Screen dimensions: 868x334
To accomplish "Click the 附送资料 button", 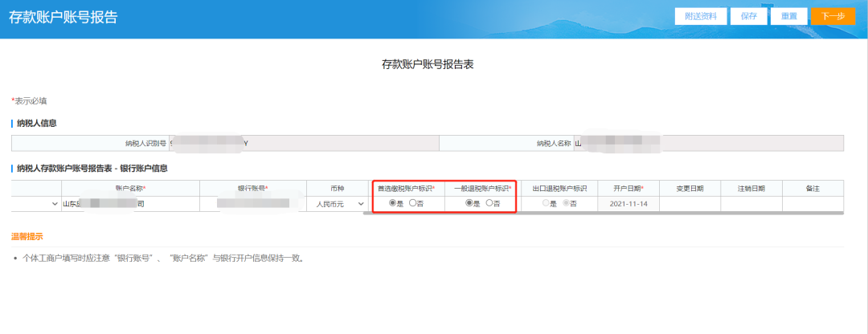I will 701,16.
